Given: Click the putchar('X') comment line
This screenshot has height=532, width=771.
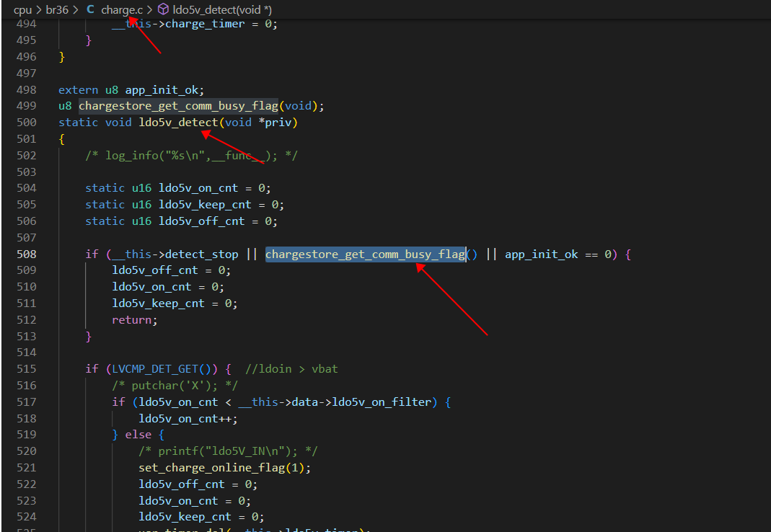Looking at the screenshot, I should 175,386.
